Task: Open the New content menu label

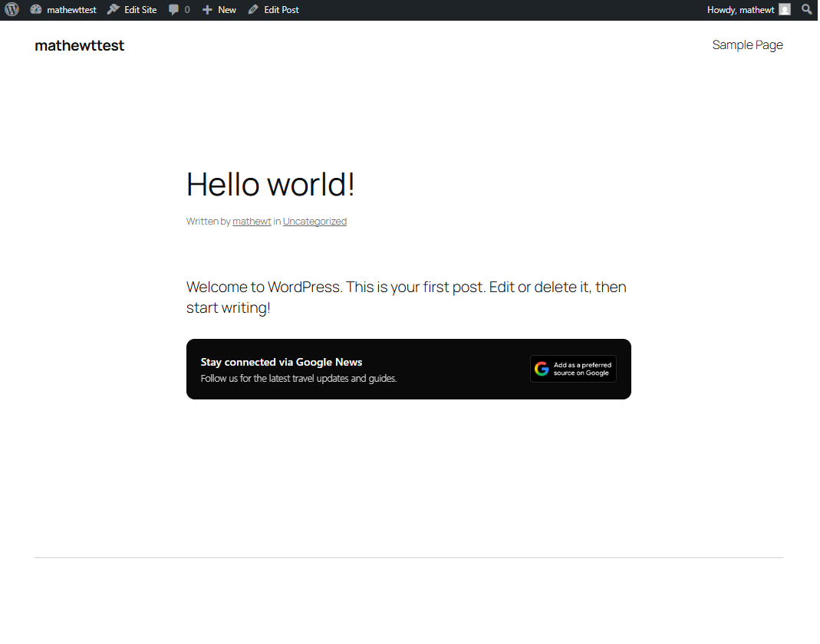Action: 227,10
